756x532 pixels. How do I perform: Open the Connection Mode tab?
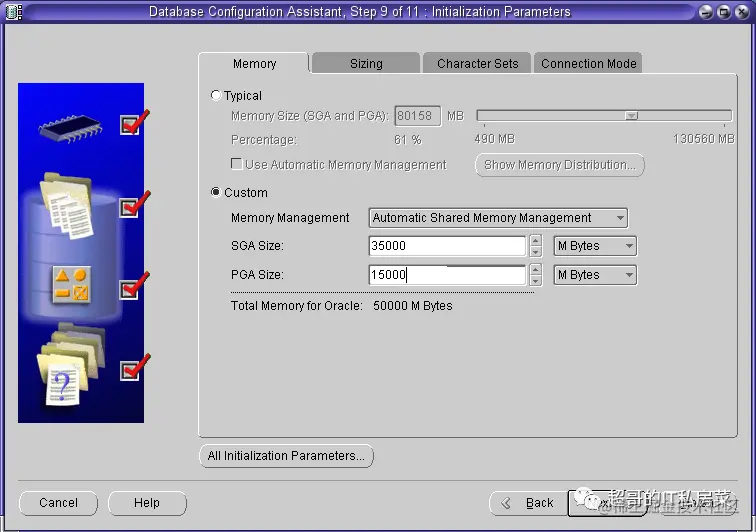point(588,64)
